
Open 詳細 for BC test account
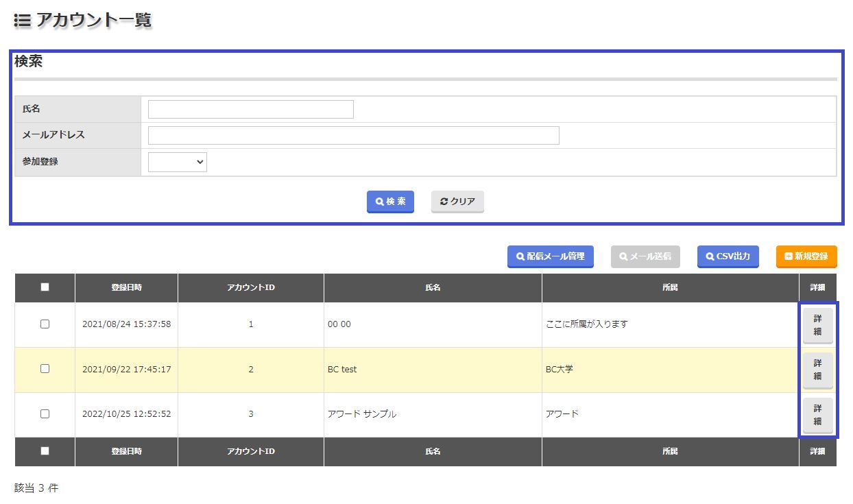coord(817,370)
